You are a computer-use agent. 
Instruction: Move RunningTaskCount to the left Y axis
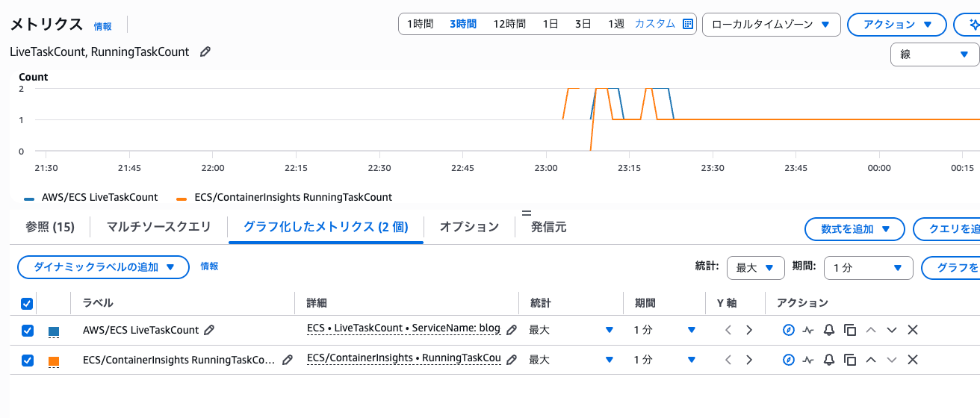(x=728, y=360)
